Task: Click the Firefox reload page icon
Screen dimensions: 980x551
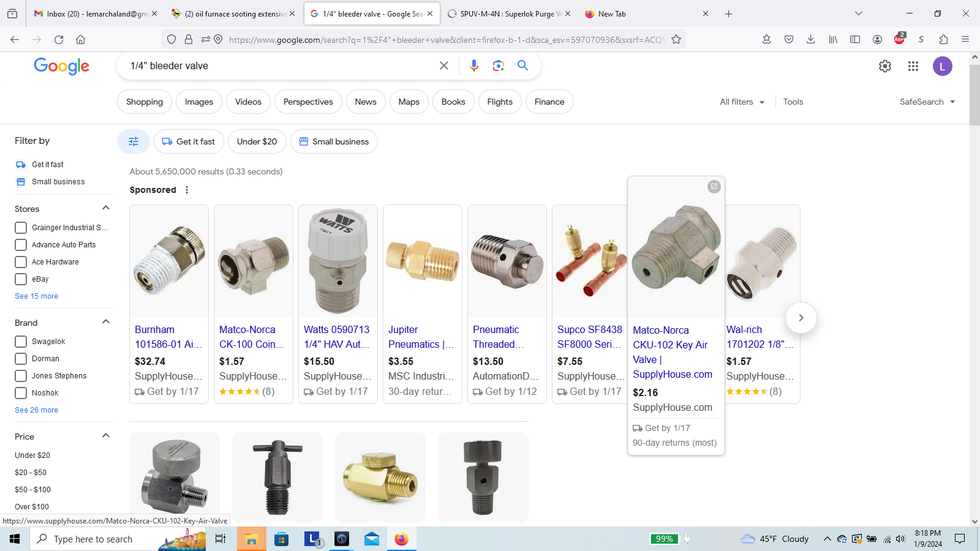Action: [59, 39]
